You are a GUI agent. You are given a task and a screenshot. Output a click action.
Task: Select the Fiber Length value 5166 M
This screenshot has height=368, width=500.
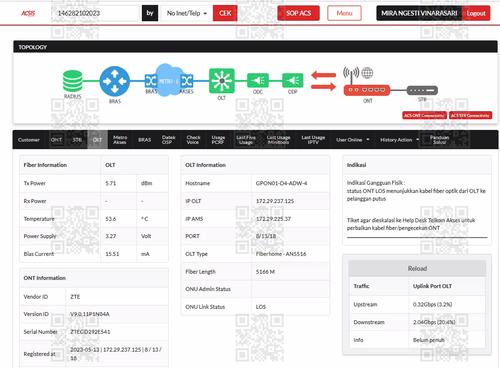pos(265,272)
